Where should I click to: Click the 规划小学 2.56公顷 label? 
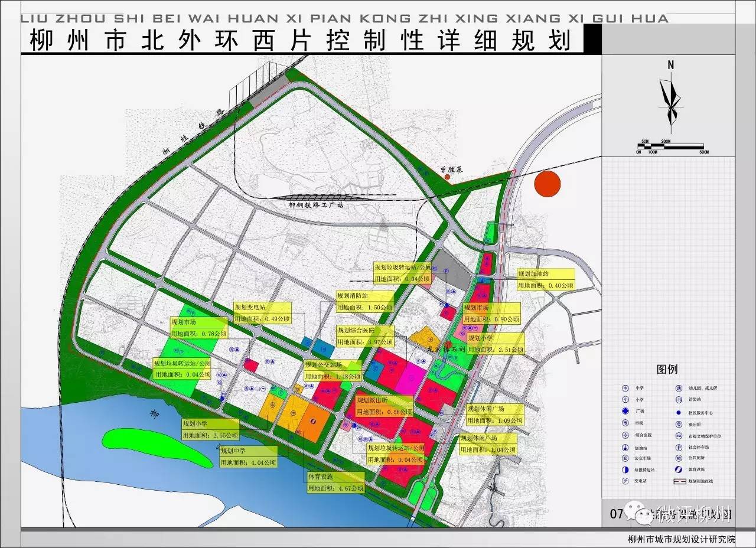pyautogui.click(x=210, y=429)
